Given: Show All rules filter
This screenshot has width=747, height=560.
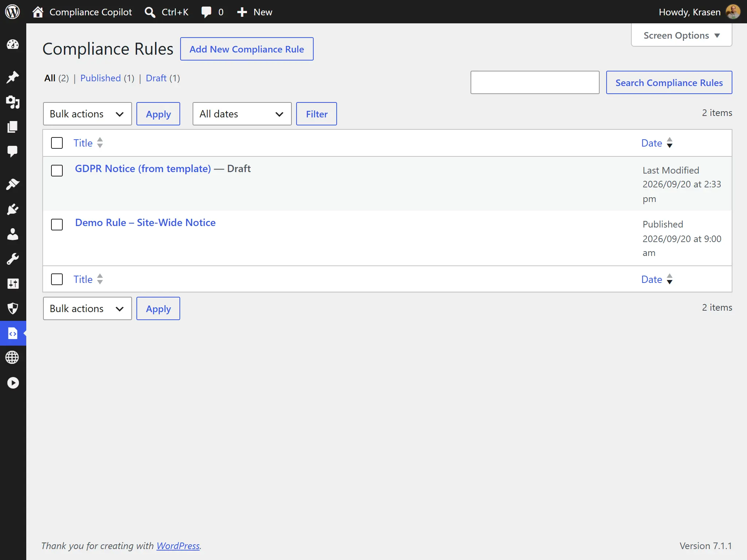Looking at the screenshot, I should pyautogui.click(x=50, y=78).
